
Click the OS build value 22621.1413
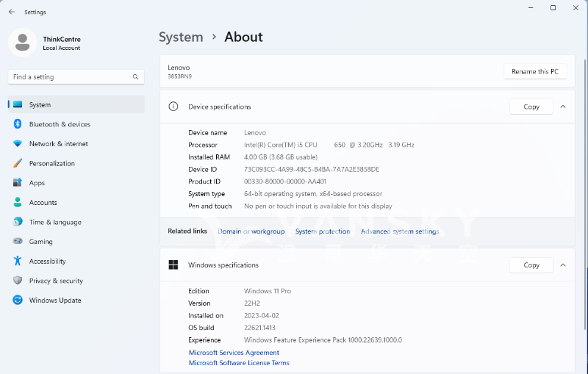click(259, 328)
